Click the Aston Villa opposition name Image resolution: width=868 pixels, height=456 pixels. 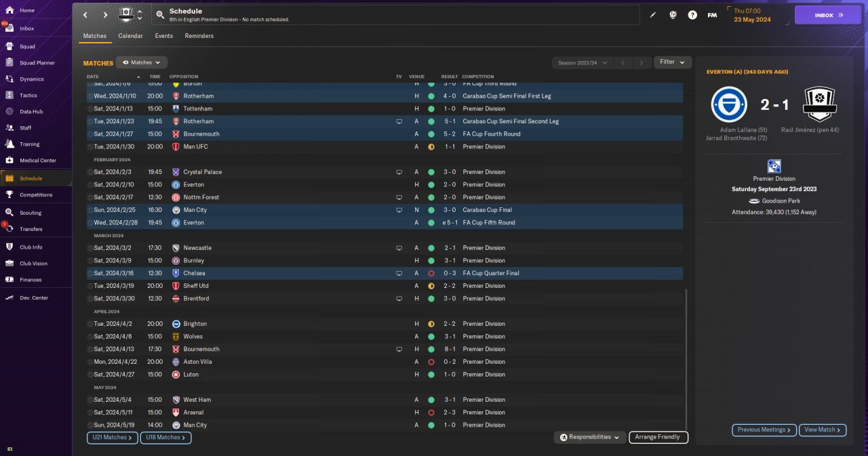[x=197, y=362]
